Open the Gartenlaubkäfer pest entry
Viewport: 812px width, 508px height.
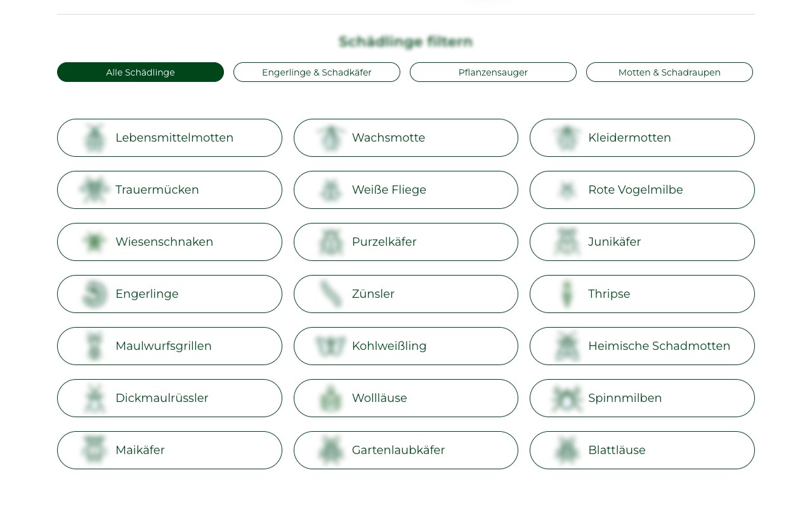point(406,450)
